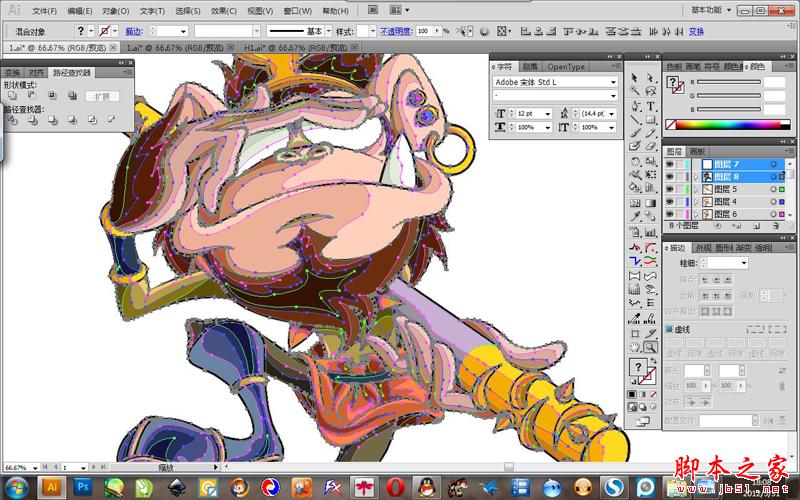Click the R slider in Color panel
Viewport: 800px width, 500px height.
point(729,82)
